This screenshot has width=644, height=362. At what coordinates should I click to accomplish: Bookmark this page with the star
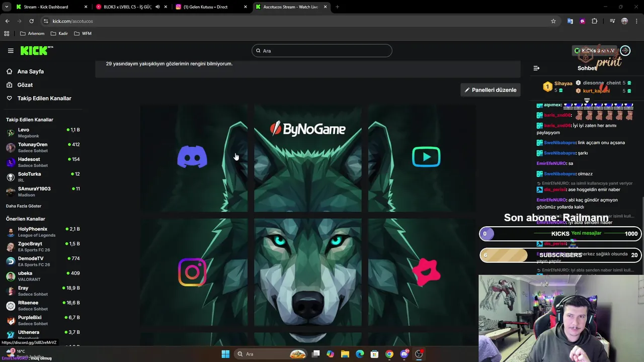coord(553,21)
